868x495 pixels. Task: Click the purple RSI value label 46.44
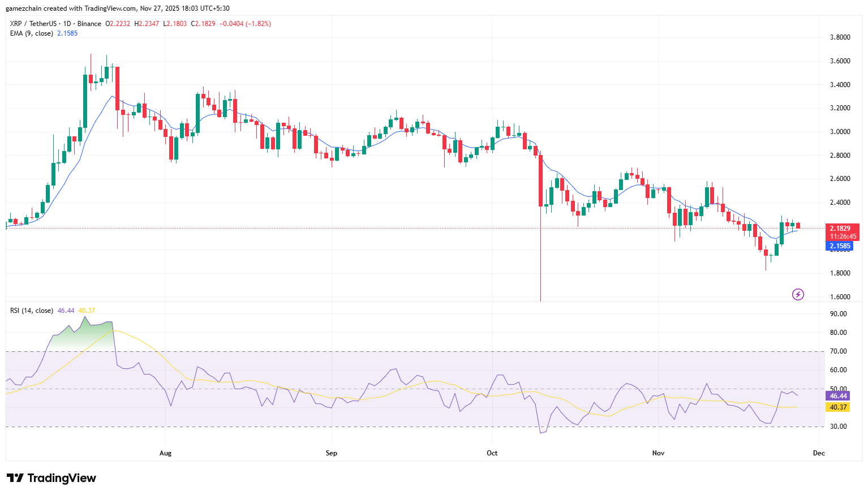coord(838,396)
